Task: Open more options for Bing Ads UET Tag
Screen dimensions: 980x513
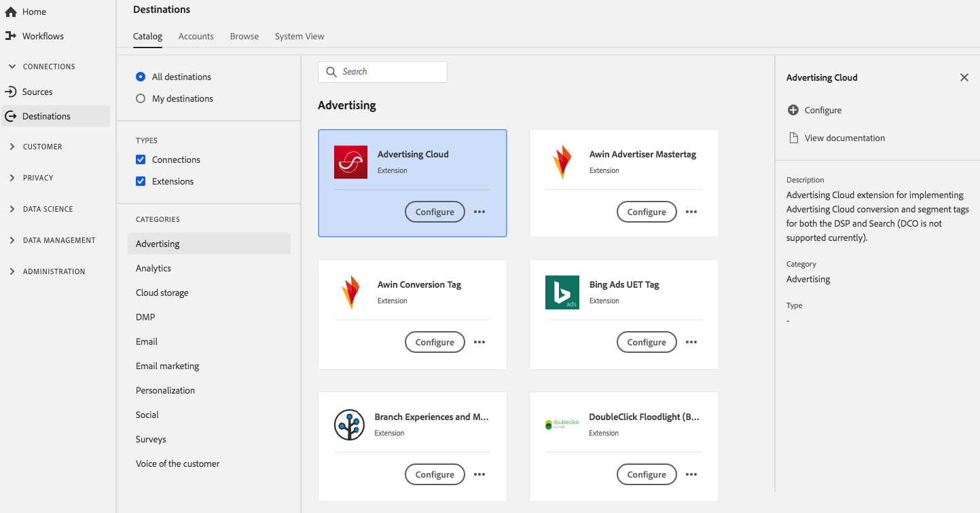Action: pyautogui.click(x=691, y=342)
